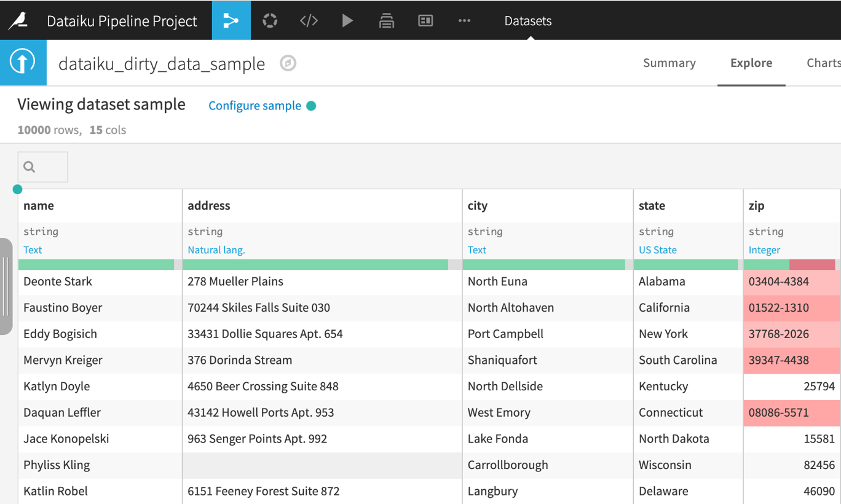Click the Configure sample link
841x504 pixels.
255,105
